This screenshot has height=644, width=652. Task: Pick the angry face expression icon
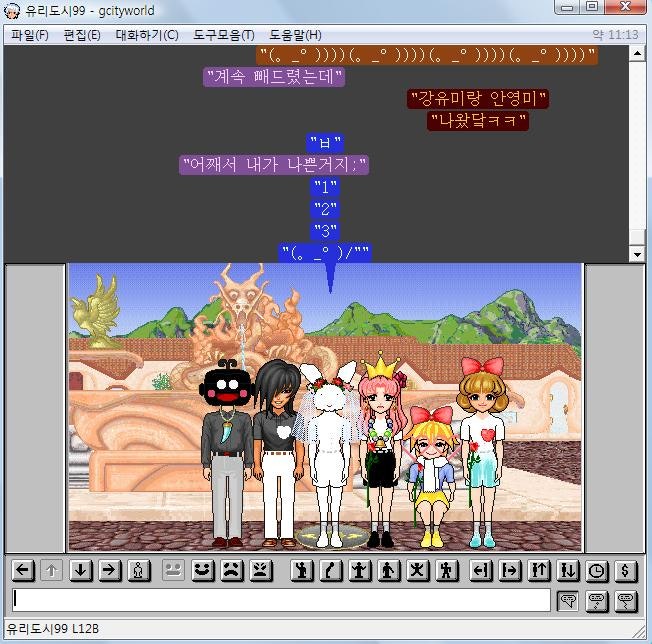click(x=261, y=571)
